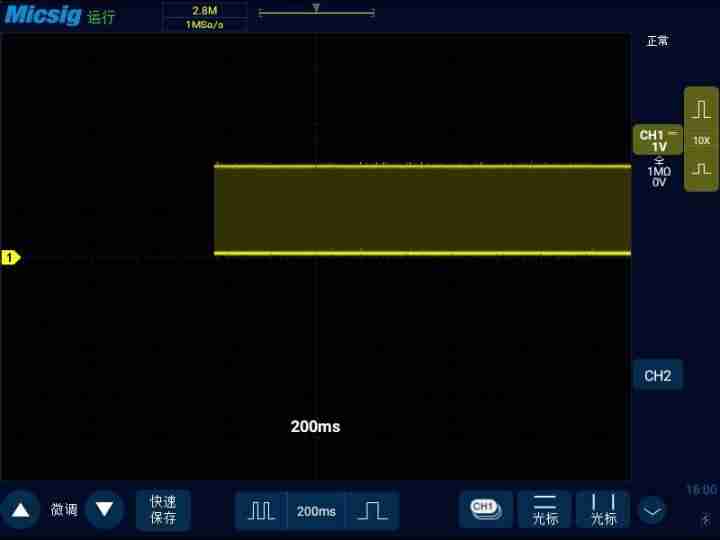Toggle the 运行 run/stop status

pos(101,17)
